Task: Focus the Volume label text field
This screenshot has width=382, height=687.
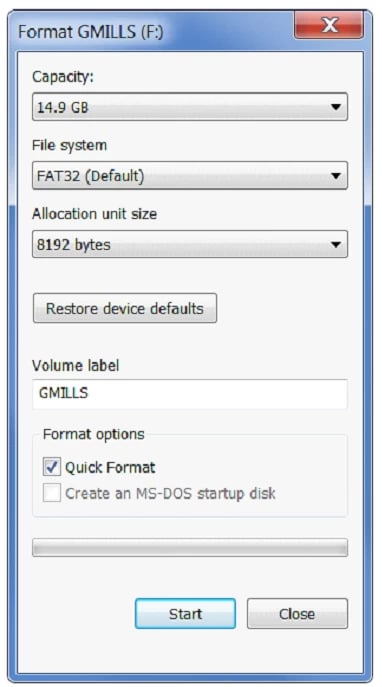Action: click(x=190, y=393)
